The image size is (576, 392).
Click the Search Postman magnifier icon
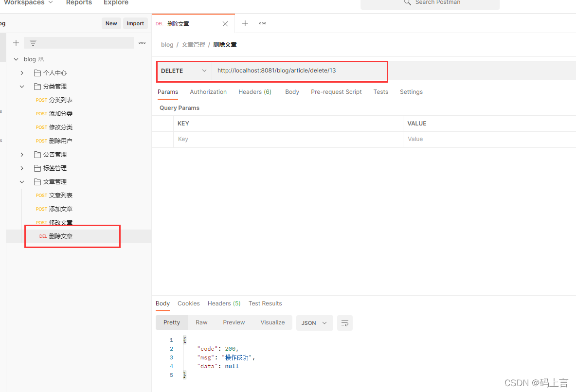click(407, 2)
